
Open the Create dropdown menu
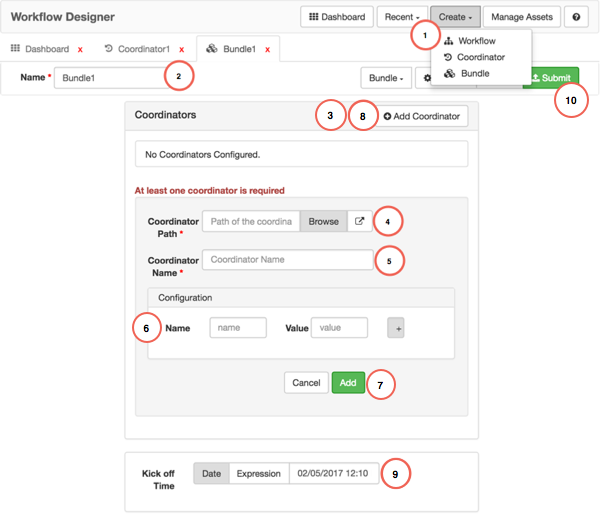(x=455, y=17)
